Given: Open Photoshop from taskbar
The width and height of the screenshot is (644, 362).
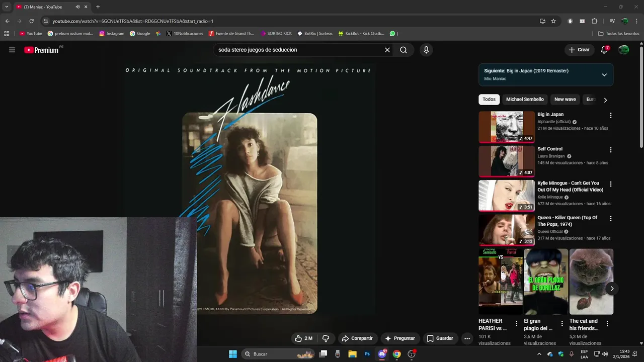Looking at the screenshot, I should tap(367, 354).
